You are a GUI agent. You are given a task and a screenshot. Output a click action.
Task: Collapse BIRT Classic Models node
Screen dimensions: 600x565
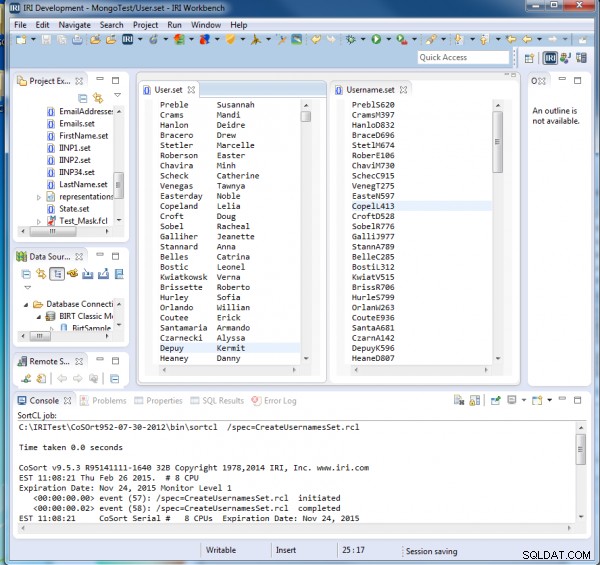pos(39,317)
